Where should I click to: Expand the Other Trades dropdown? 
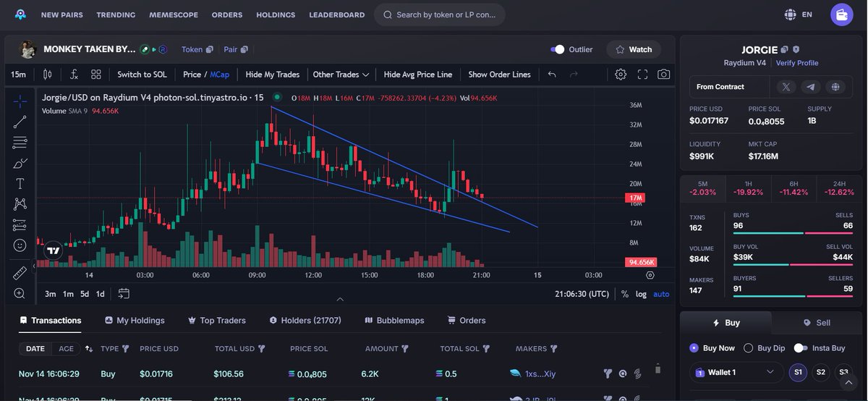[341, 74]
